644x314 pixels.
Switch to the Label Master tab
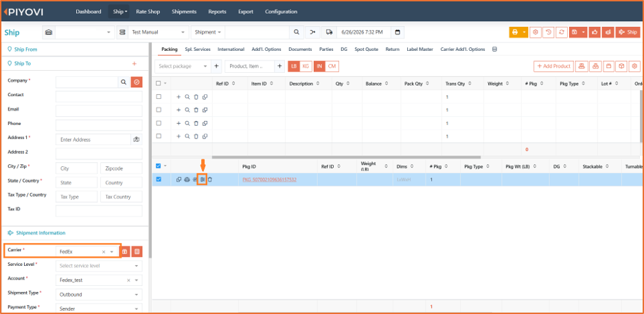(x=419, y=49)
